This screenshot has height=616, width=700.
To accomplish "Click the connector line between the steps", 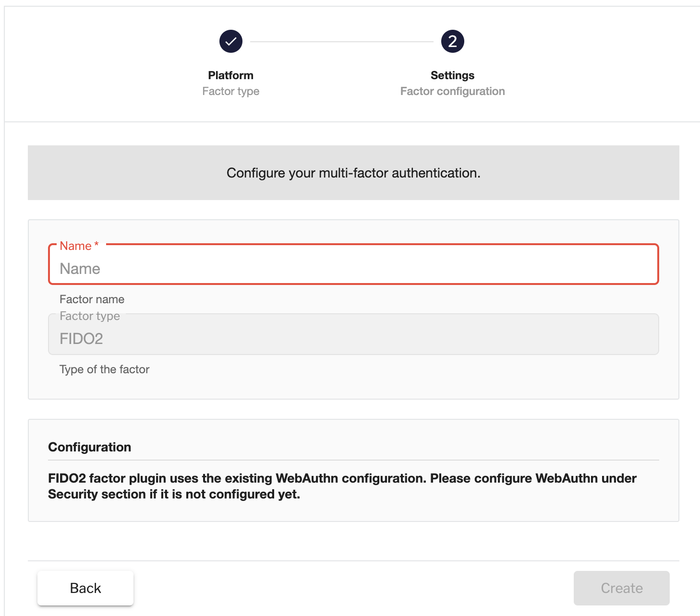I will coord(341,42).
